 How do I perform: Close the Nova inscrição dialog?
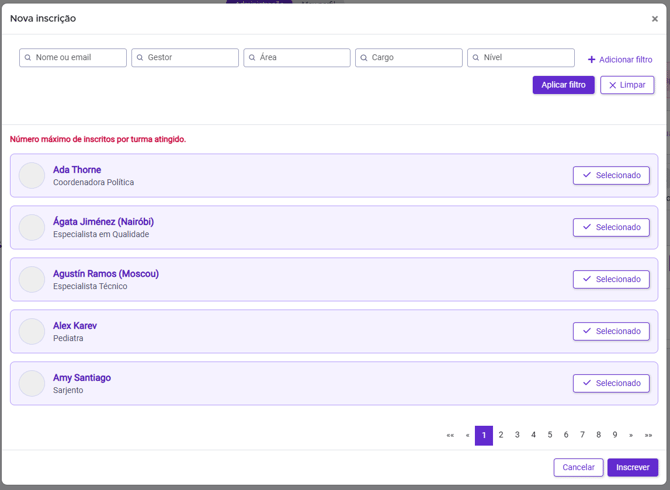click(x=654, y=19)
